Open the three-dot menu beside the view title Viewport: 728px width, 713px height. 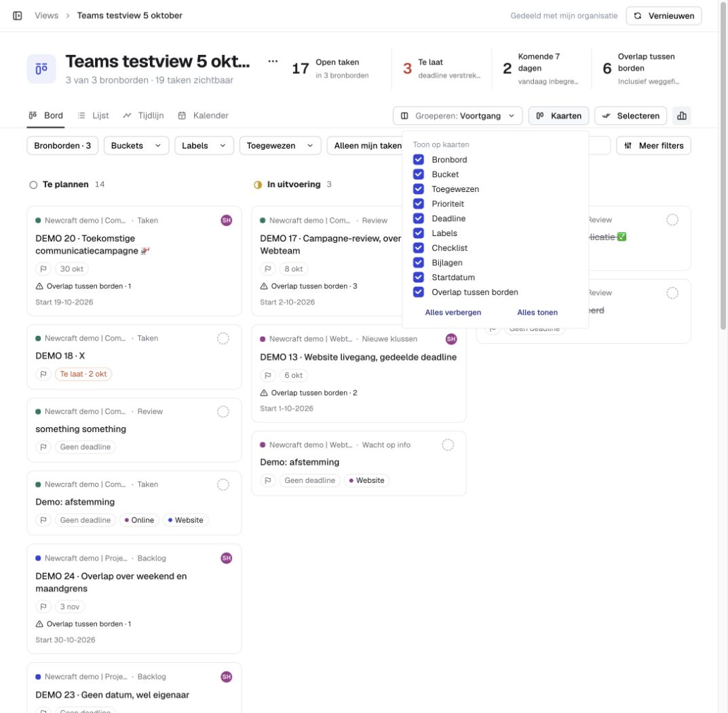[x=273, y=61]
